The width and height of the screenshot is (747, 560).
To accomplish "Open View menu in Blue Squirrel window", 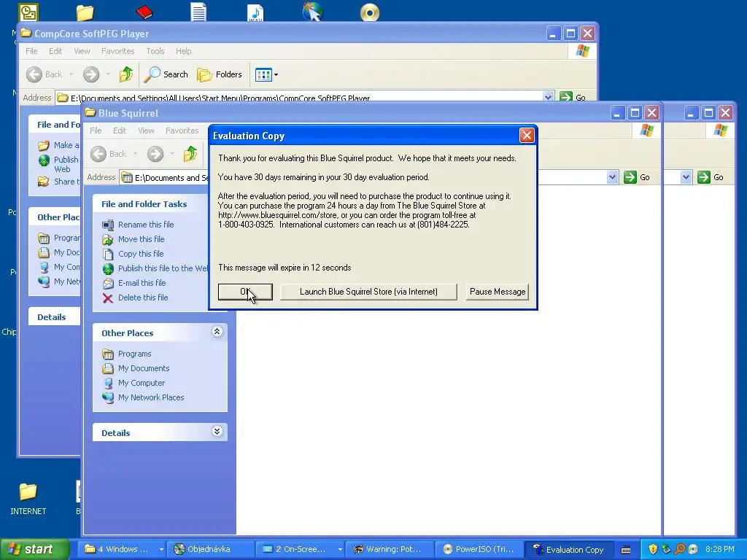I will (x=146, y=131).
